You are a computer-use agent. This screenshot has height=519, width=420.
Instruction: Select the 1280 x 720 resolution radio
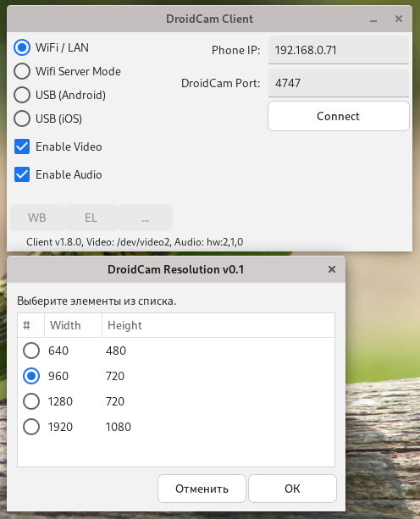31,401
